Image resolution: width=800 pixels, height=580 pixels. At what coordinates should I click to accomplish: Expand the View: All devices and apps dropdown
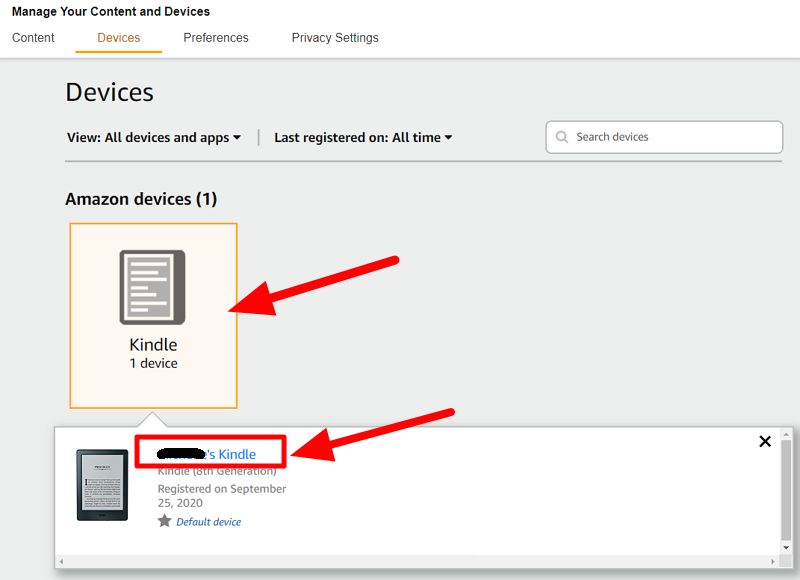[x=154, y=137]
